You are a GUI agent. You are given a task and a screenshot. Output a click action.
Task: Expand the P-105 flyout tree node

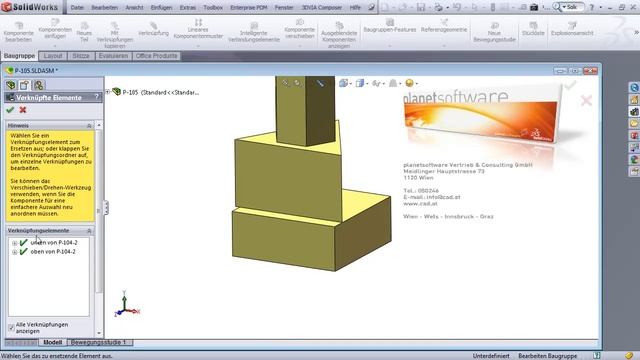108,92
